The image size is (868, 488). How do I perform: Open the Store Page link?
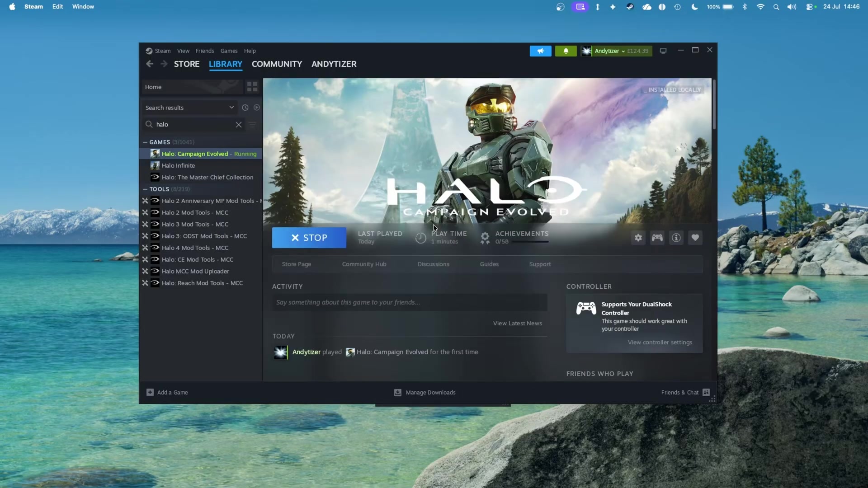point(297,264)
